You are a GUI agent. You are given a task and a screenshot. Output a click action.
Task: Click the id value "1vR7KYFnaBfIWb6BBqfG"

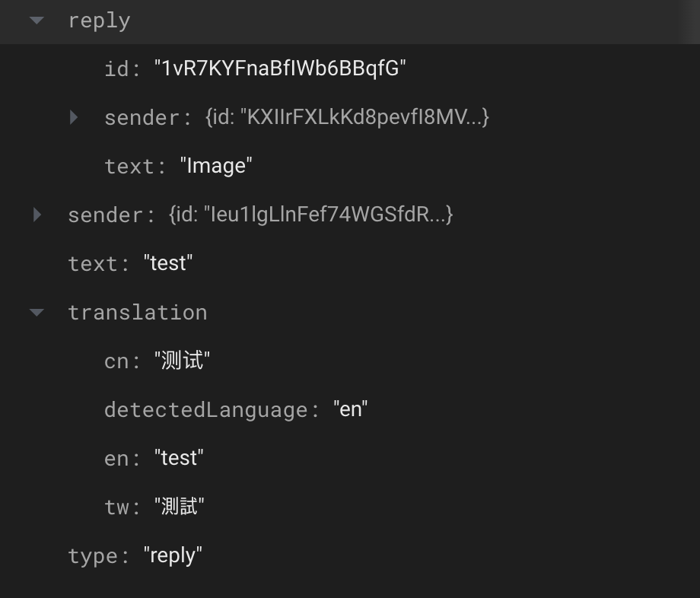pos(280,68)
